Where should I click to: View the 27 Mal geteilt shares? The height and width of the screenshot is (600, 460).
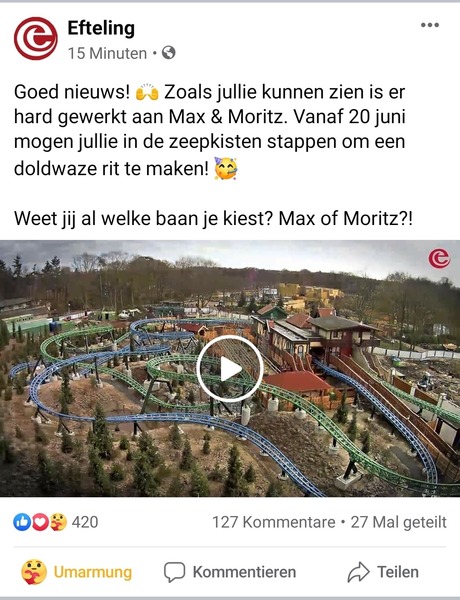pyautogui.click(x=398, y=522)
